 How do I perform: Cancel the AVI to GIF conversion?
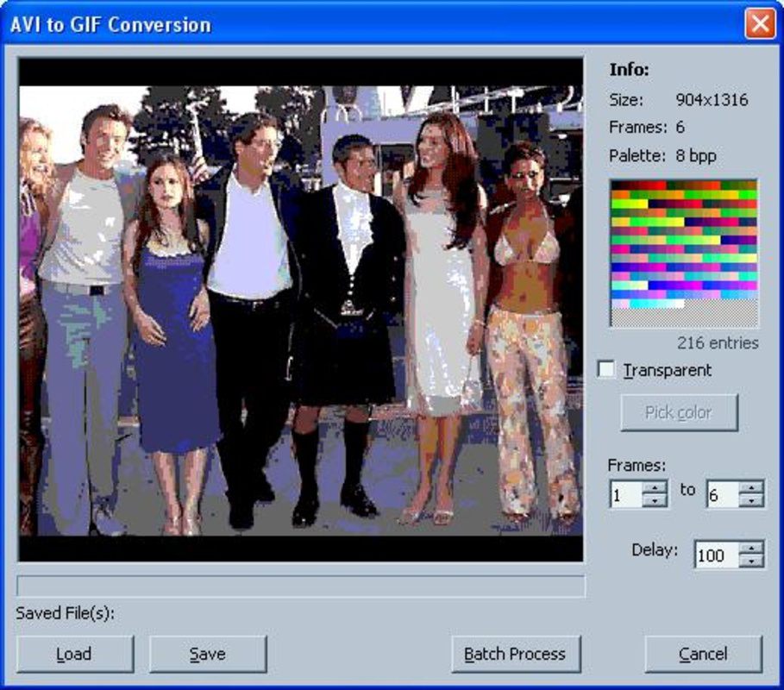click(x=704, y=654)
